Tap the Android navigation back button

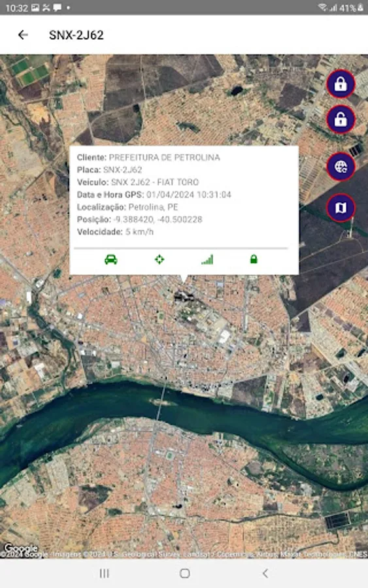265,573
